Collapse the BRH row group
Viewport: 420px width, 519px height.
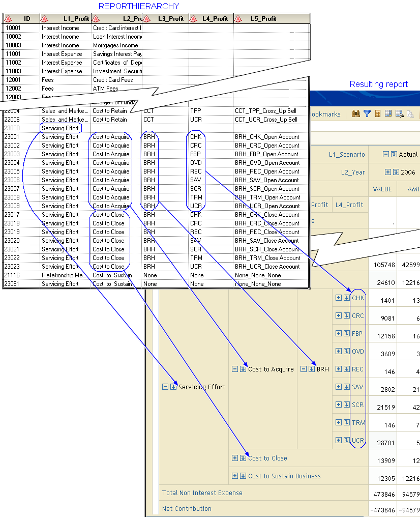303,369
